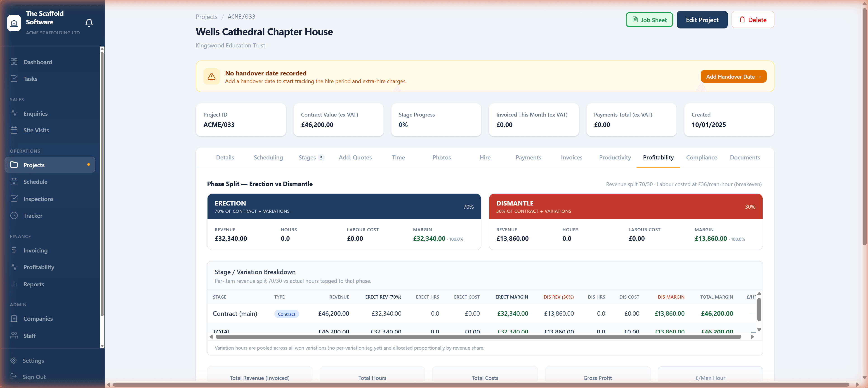Select the Add. Quotes tab

pos(355,157)
